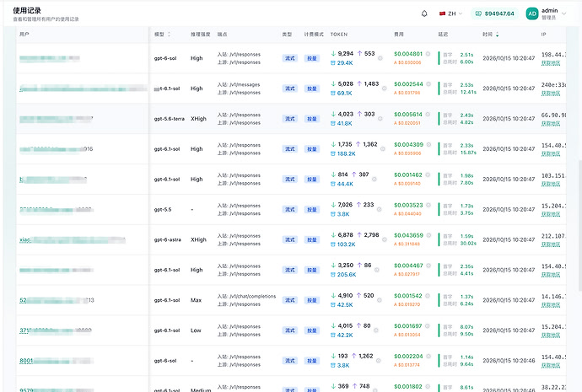
Task: Click the 使用记录 page title
Action: tap(27, 11)
